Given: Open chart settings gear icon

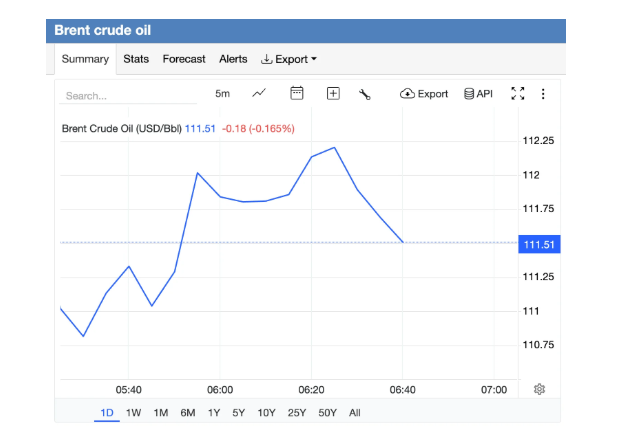Looking at the screenshot, I should [x=539, y=389].
